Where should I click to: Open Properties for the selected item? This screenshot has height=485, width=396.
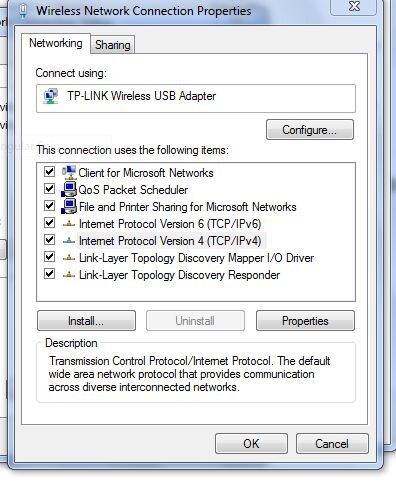pos(305,321)
